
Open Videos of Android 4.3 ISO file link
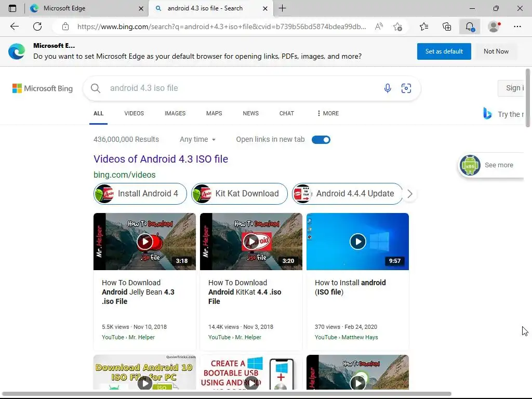point(161,159)
